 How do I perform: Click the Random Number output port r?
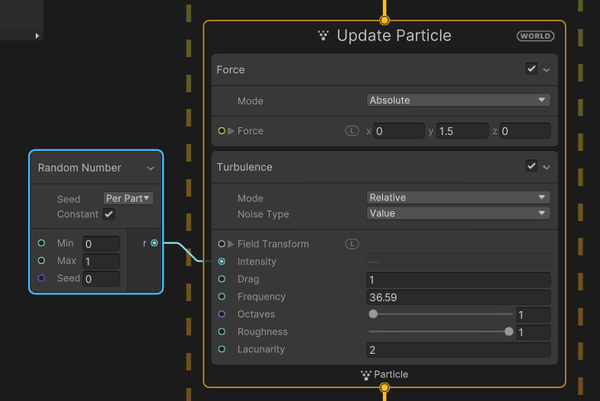point(153,243)
